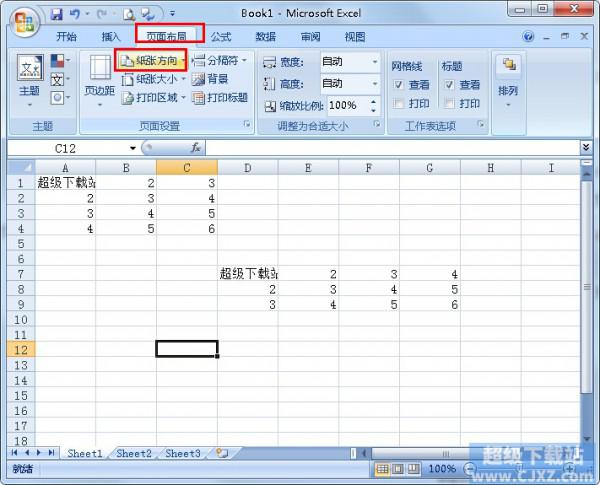Open the 主题 (Themes) gallery
Image resolution: width=600 pixels, height=485 pixels.
(29, 79)
